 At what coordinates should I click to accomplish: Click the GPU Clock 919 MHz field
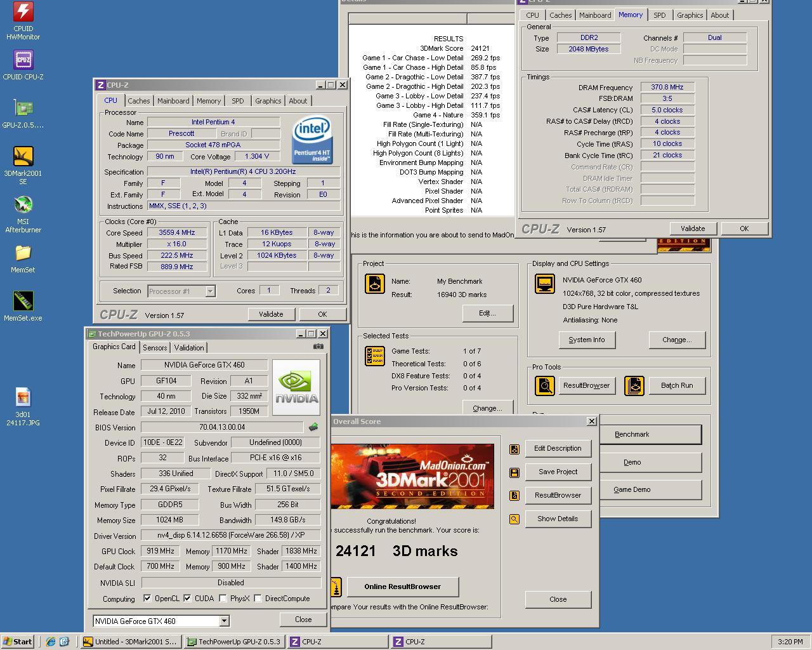(x=160, y=551)
